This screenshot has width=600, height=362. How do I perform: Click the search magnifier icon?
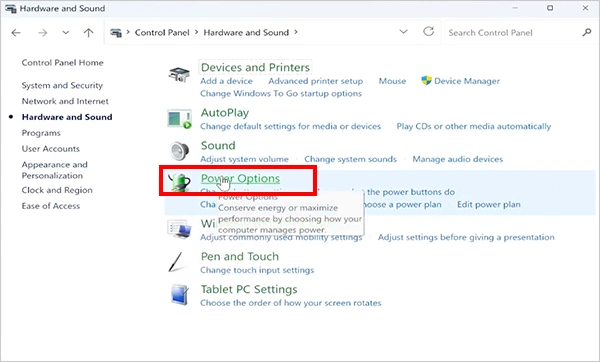[587, 33]
